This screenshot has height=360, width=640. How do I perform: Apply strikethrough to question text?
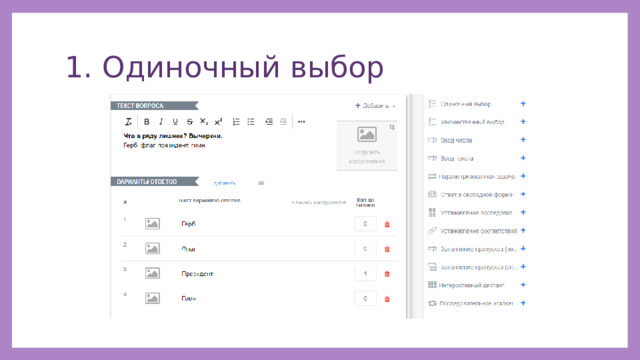pyautogui.click(x=189, y=122)
